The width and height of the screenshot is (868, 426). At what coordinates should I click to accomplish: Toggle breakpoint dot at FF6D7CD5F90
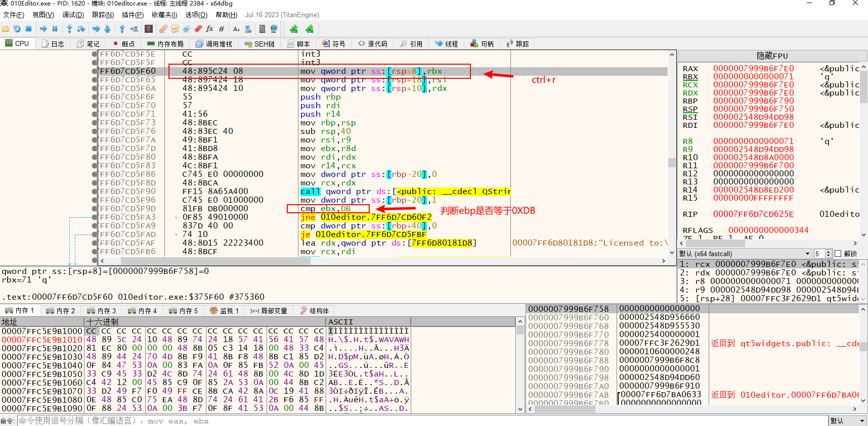point(95,192)
